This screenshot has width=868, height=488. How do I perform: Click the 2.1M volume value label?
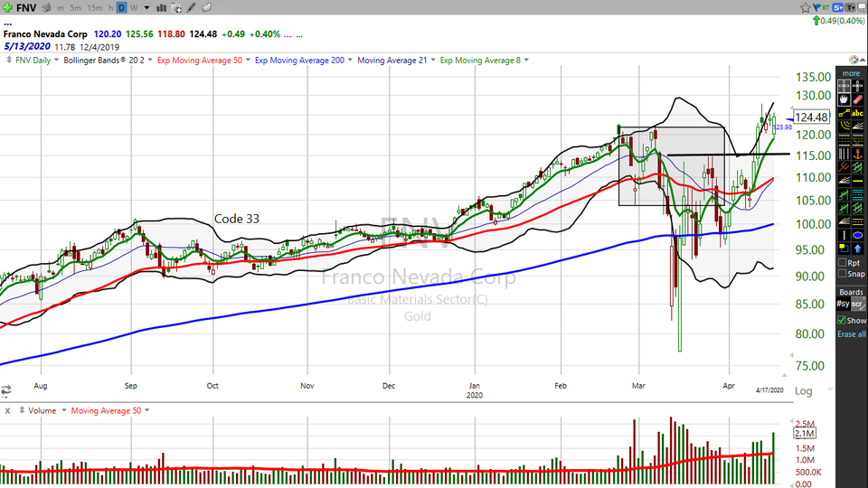click(x=805, y=433)
